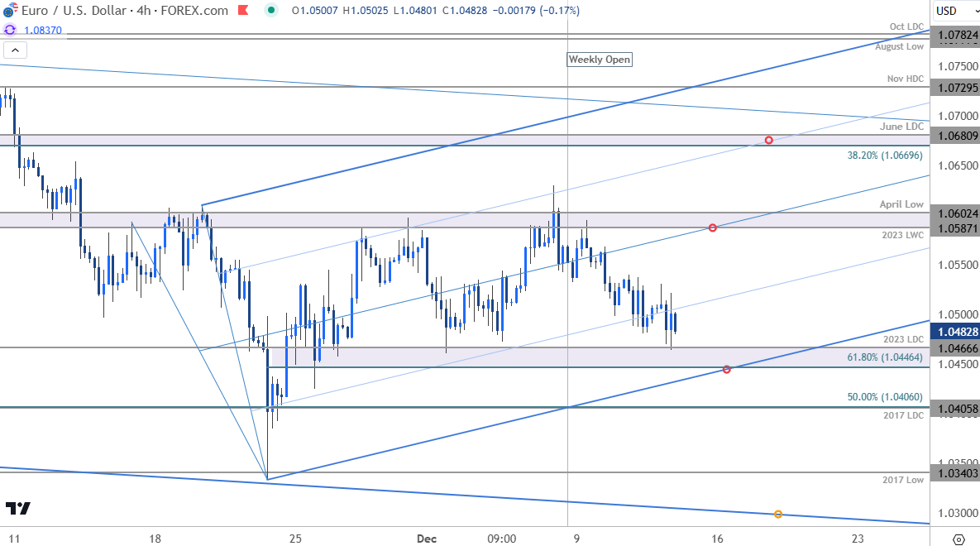
Task: Open chart settings gear at bottom right
Action: (x=958, y=539)
